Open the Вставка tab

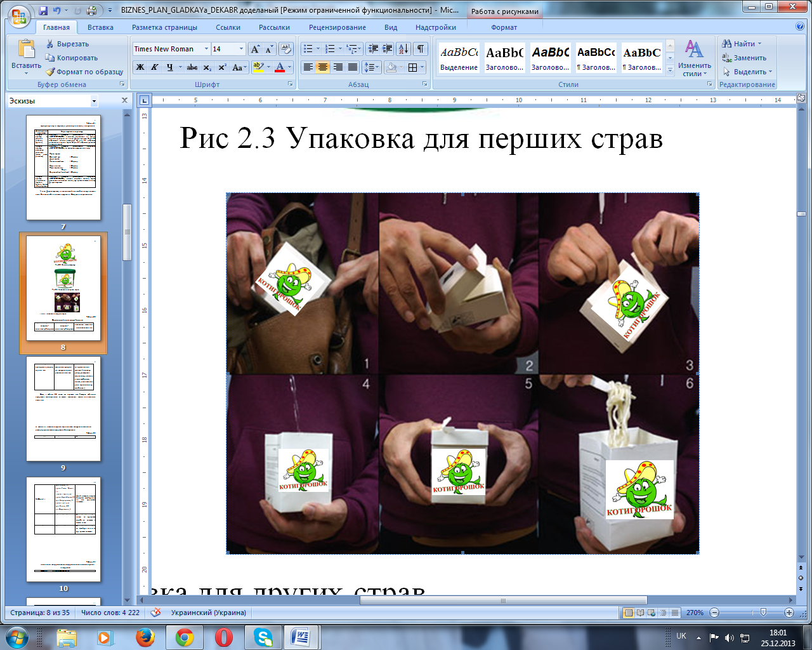point(100,27)
